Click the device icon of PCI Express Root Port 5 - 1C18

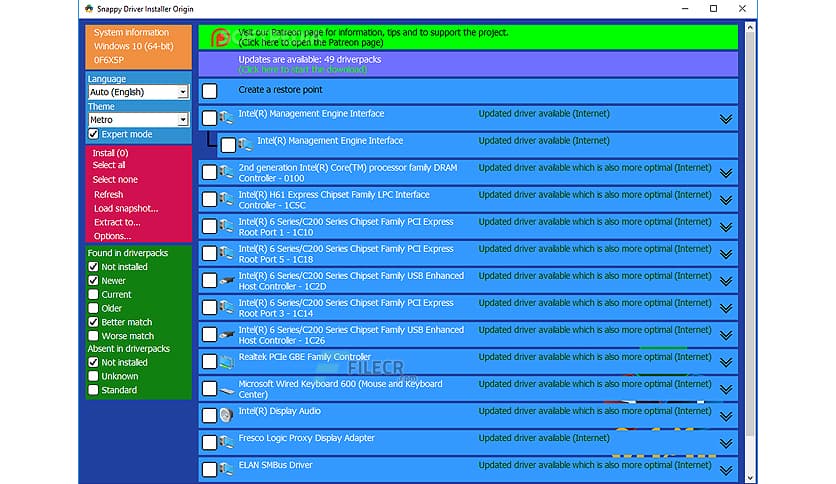pyautogui.click(x=226, y=253)
